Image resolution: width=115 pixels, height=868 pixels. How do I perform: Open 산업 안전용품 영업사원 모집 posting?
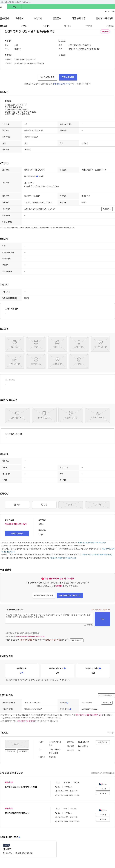pyautogui.click(x=17, y=813)
